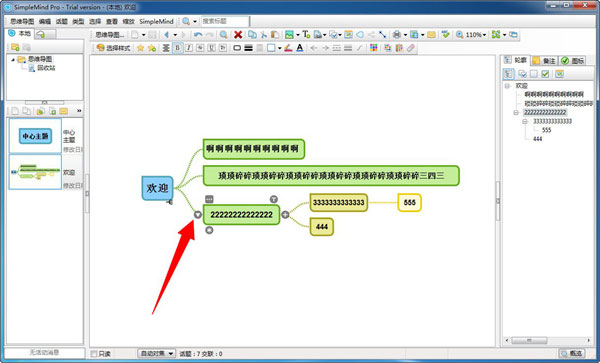Click the magnifier find icon beside redo
Image resolution: width=600 pixels, height=363 pixels.
click(223, 35)
